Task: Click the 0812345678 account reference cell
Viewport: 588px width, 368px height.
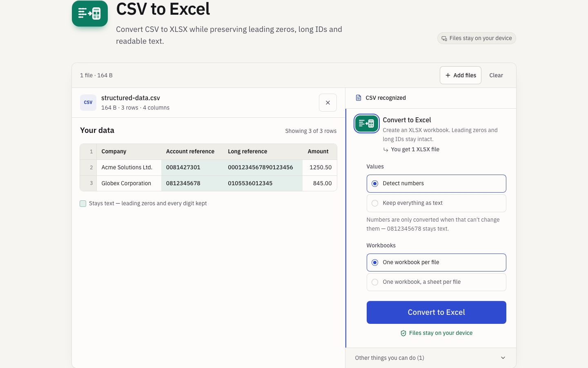Action: 192,184
